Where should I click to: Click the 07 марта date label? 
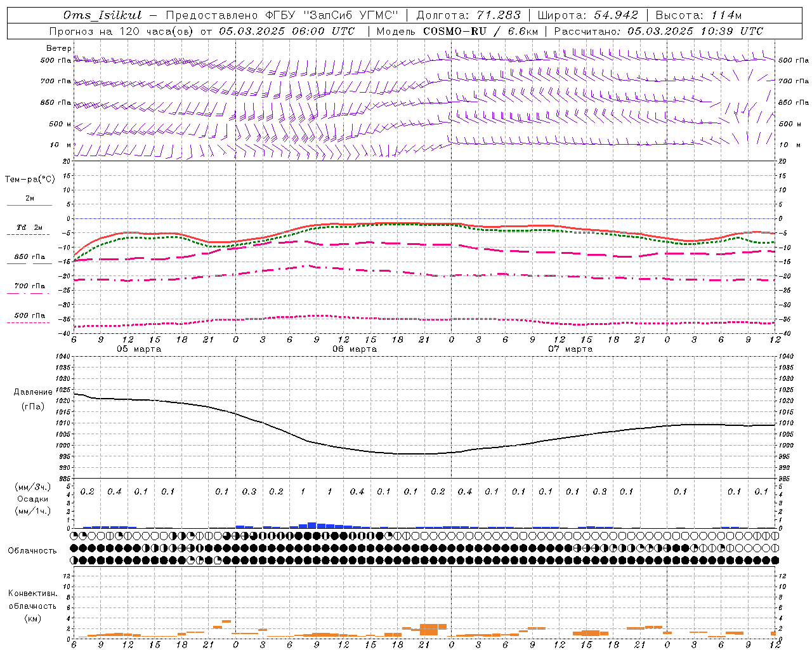point(570,349)
